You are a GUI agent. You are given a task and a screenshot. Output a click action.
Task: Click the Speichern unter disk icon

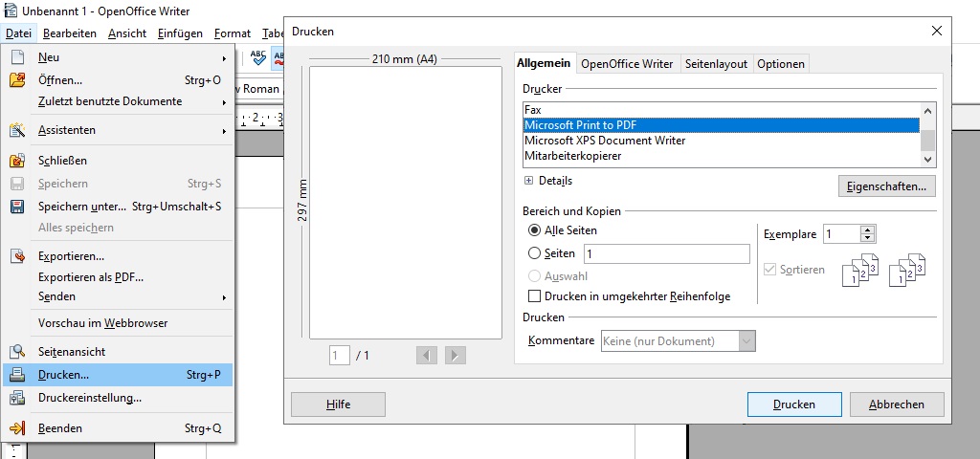point(17,207)
